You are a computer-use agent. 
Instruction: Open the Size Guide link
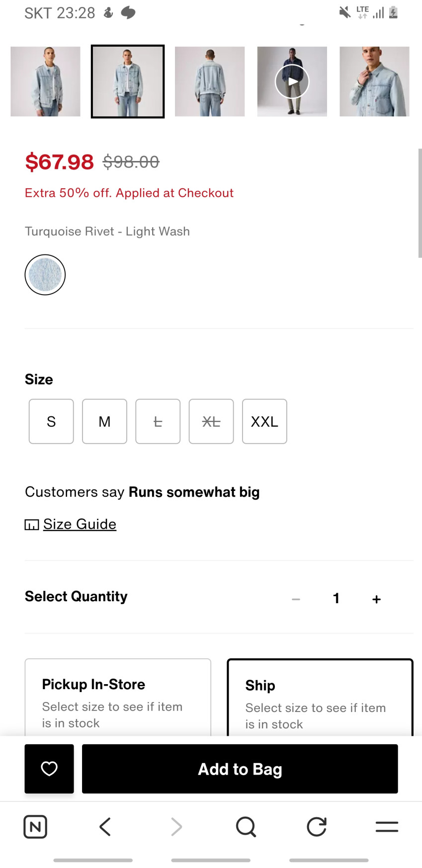80,524
